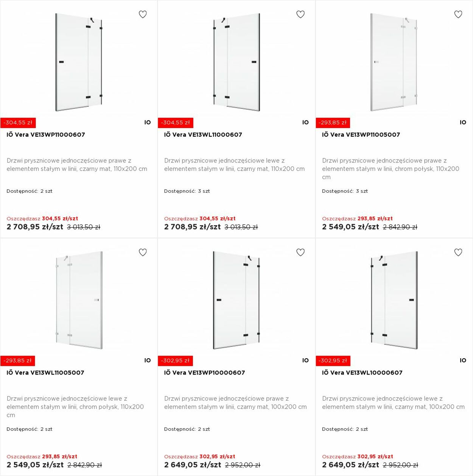473x476 pixels.
Task: Favorite the VE13WL11000607 shower door
Action: pos(300,14)
